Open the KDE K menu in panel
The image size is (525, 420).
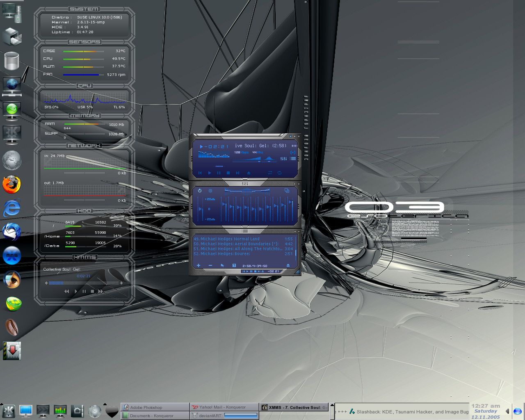click(x=8, y=411)
